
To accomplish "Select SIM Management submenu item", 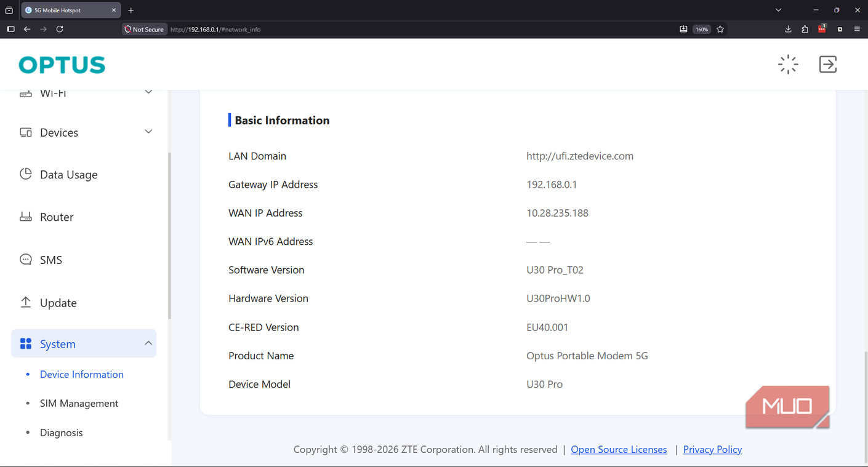I will click(x=79, y=403).
